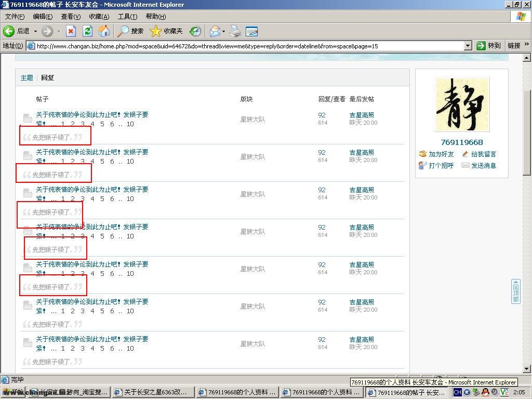Click the Stop loading toolbar icon
The height and width of the screenshot is (399, 532).
point(71,31)
